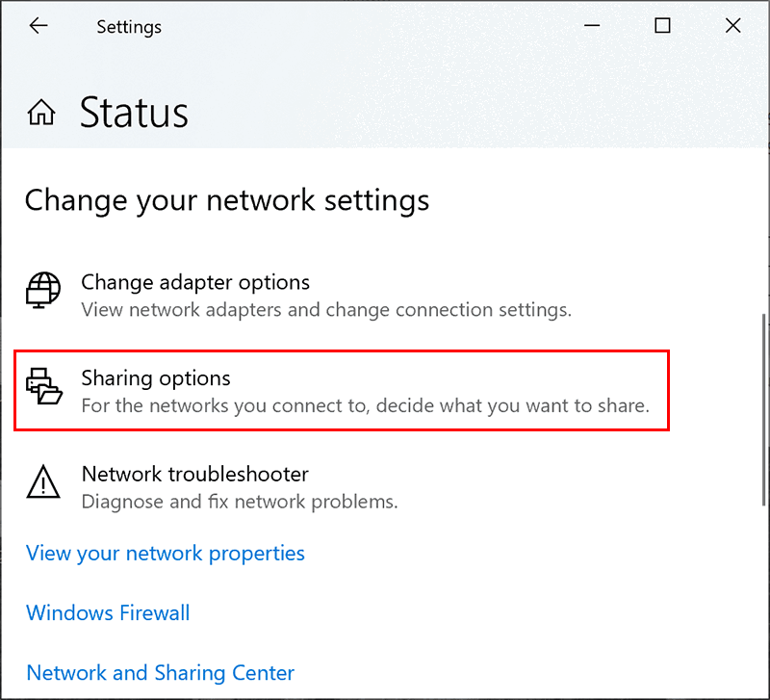Open Network and Sharing Center
This screenshot has height=700, width=770.
point(160,672)
